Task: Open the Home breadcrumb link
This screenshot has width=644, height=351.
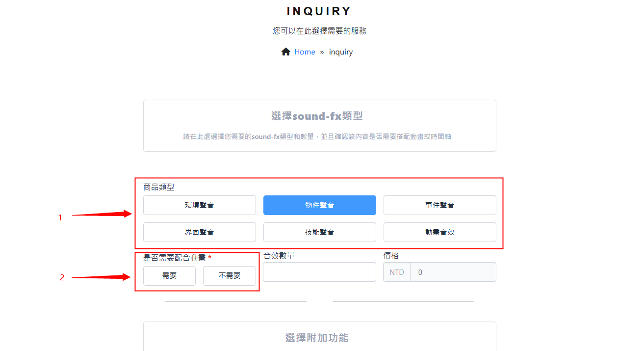Action: click(305, 52)
